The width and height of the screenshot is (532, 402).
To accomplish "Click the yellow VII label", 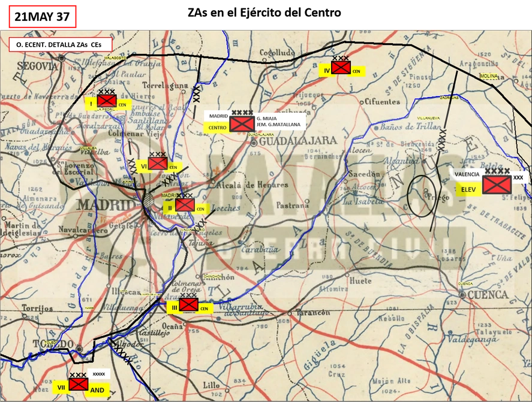I will coord(61,388).
